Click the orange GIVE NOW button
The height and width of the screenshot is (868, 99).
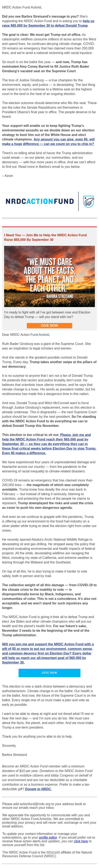(x=49, y=325)
